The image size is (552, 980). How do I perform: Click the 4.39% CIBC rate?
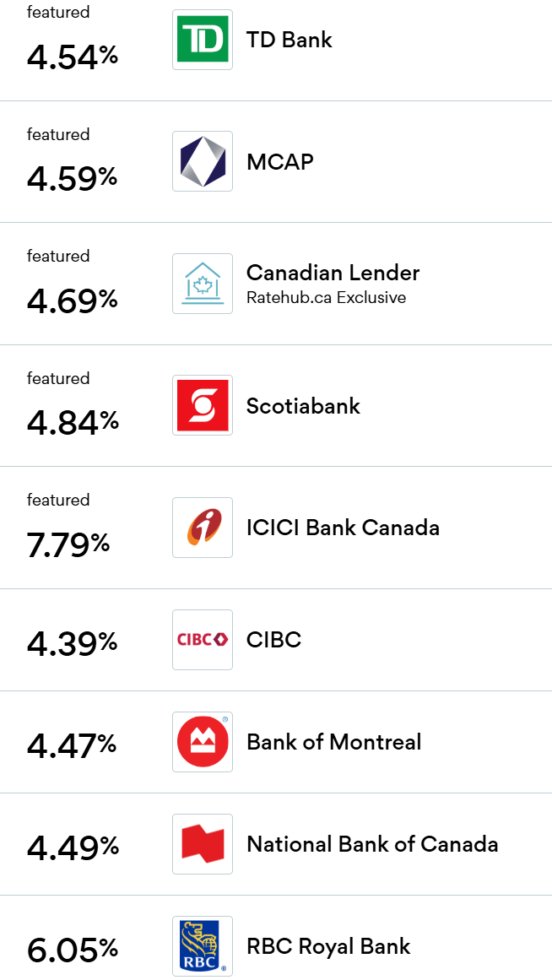pyautogui.click(x=73, y=643)
